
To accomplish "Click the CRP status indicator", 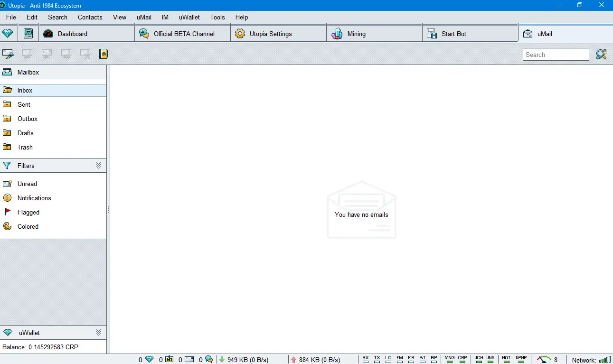I will (x=462, y=359).
